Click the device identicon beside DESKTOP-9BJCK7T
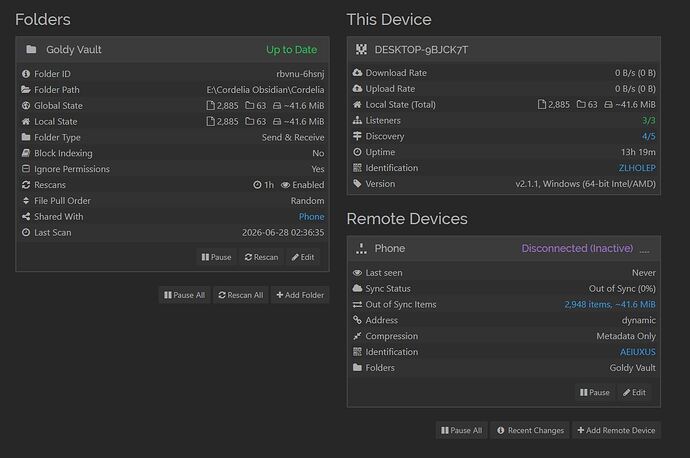This screenshot has height=458, width=690. (x=361, y=49)
